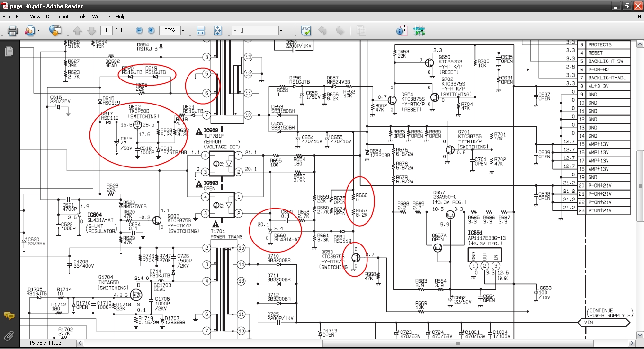644x349 pixels.
Task: Open the Comments panel in the sidebar
Action: pyautogui.click(x=9, y=315)
